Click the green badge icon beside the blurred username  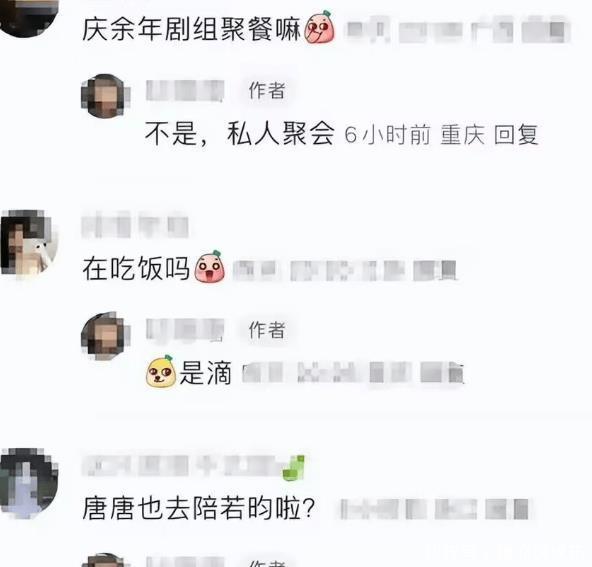click(x=294, y=467)
